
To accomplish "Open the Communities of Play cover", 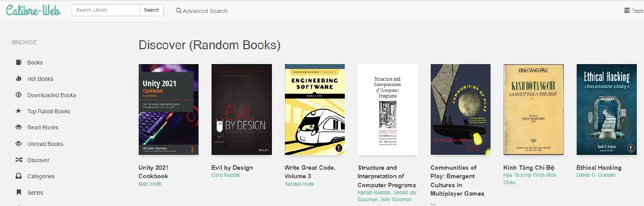I will pyautogui.click(x=461, y=109).
